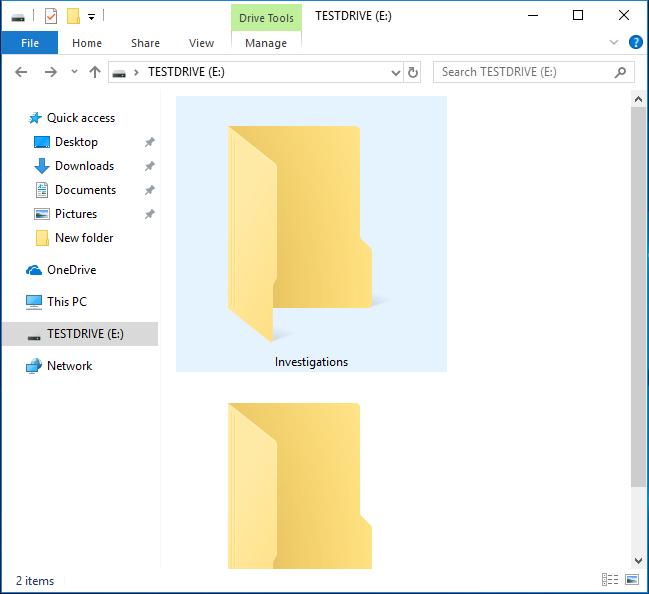Open New folder in the navigation pane
Image resolution: width=649 pixels, height=594 pixels.
coord(84,238)
